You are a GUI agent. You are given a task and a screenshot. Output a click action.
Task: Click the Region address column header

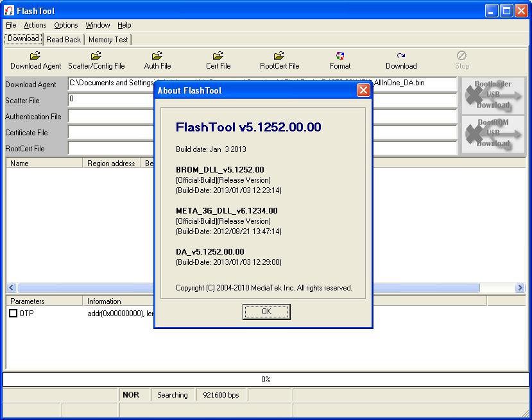click(x=111, y=164)
